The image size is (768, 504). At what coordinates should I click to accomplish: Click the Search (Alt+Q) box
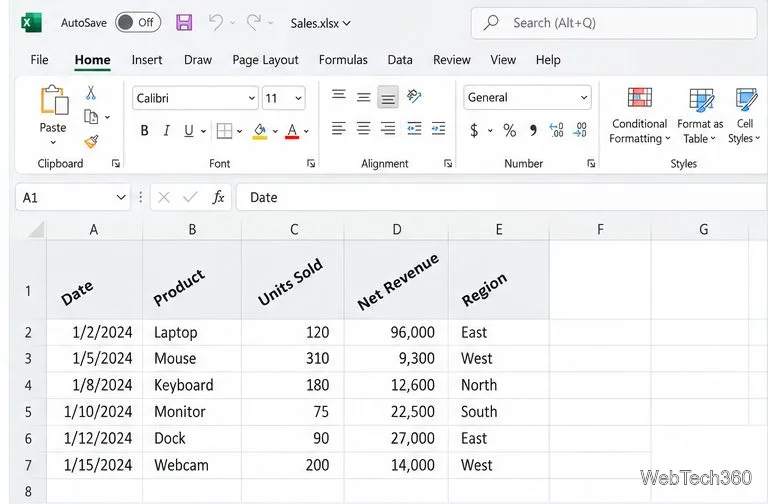click(614, 23)
